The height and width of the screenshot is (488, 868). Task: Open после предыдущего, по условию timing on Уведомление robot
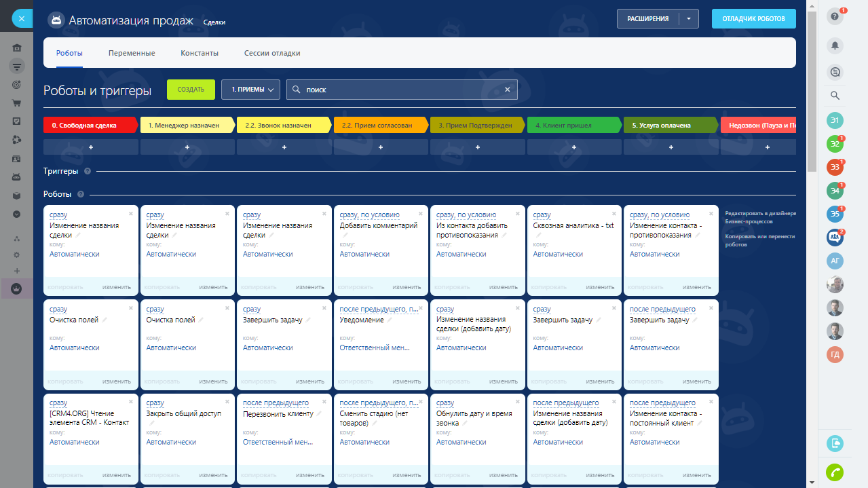click(379, 309)
